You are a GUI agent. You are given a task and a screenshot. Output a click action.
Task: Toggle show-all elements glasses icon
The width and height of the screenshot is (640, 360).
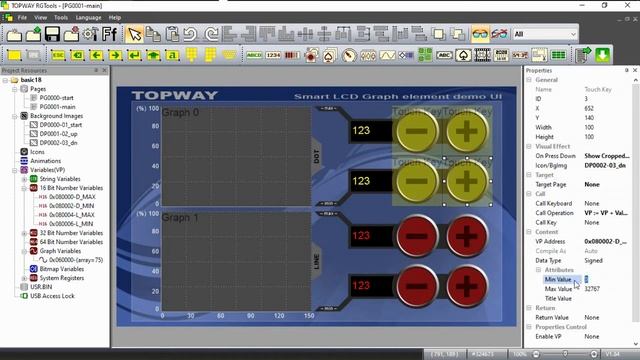click(480, 34)
